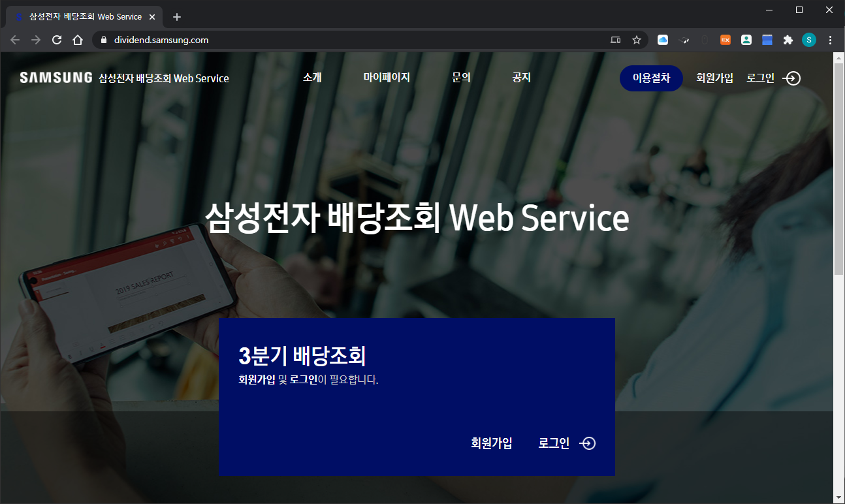Click the 이용절차 button
The width and height of the screenshot is (845, 504).
(651, 78)
